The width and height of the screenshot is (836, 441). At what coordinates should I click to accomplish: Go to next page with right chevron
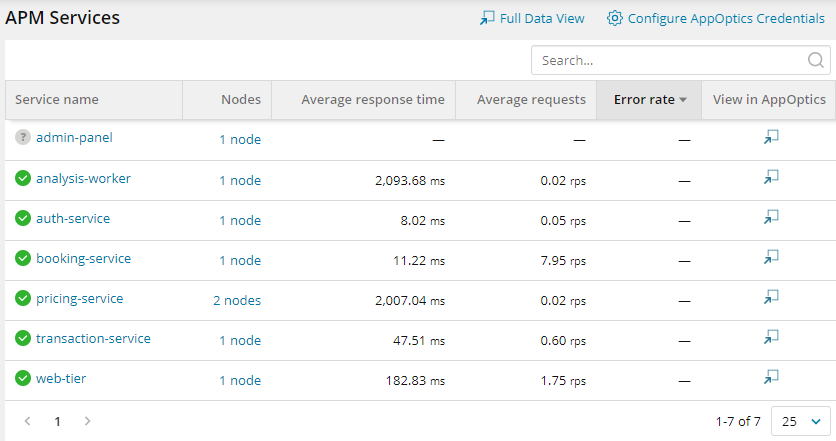click(87, 421)
